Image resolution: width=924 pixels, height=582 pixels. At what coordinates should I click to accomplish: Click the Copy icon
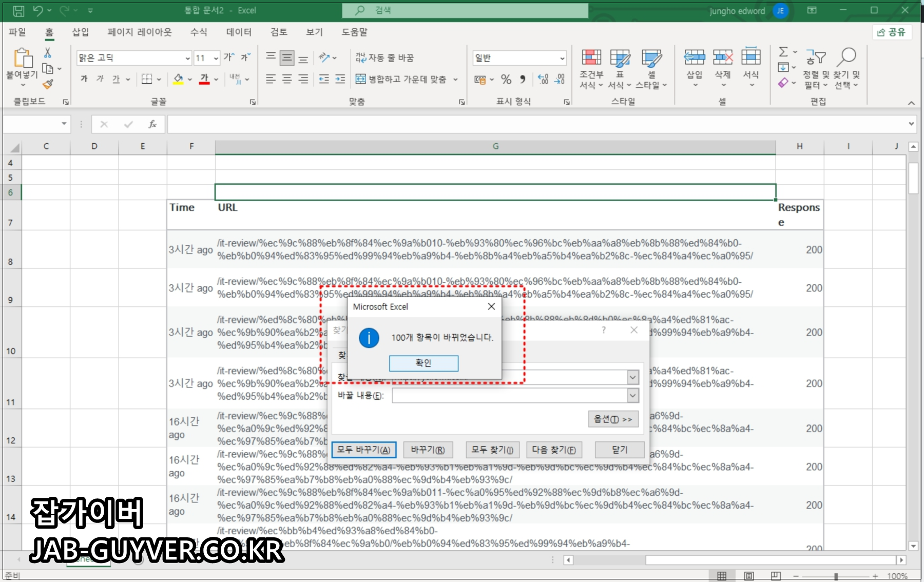pos(48,68)
